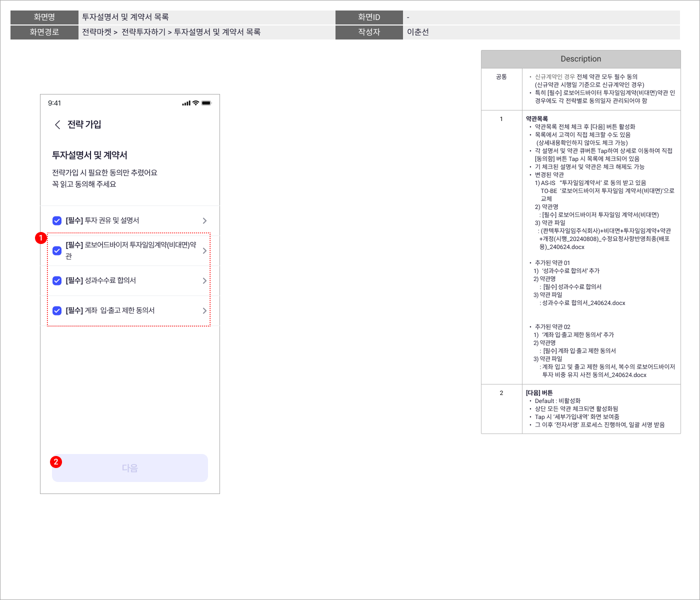The image size is (700, 600).
Task: Open details chevron for 투자 권유 및 설명서
Action: 204,220
